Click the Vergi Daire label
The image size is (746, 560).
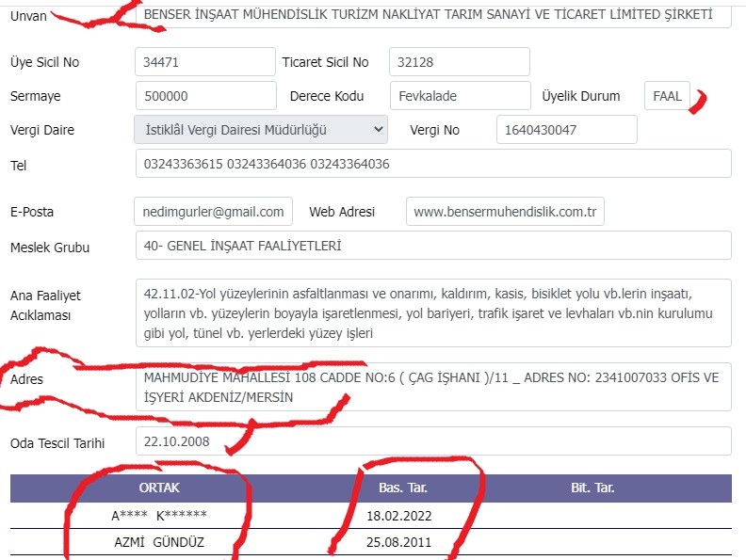[x=42, y=130]
